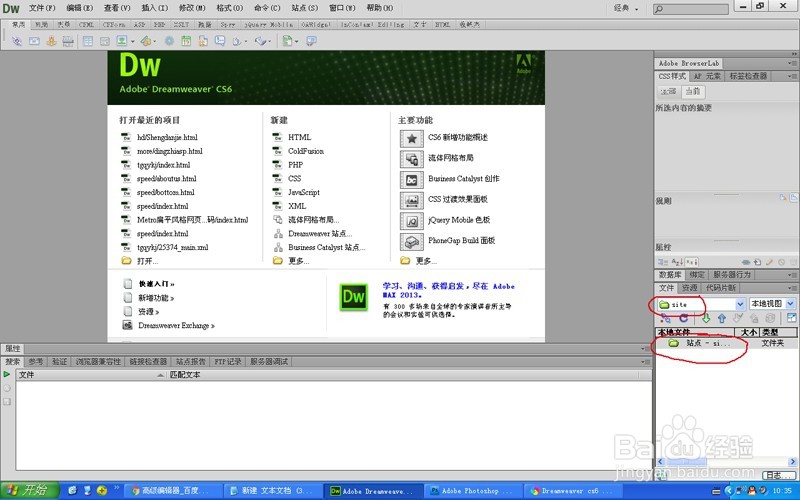Open the 站点(S) menu
800x500 pixels.
pos(305,8)
